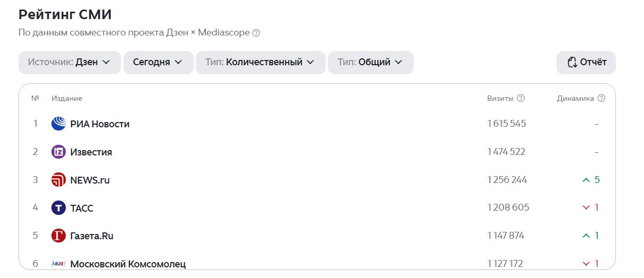Click the help icon beside Динамика header
Viewport: 644px width, 278px height.
[601, 98]
